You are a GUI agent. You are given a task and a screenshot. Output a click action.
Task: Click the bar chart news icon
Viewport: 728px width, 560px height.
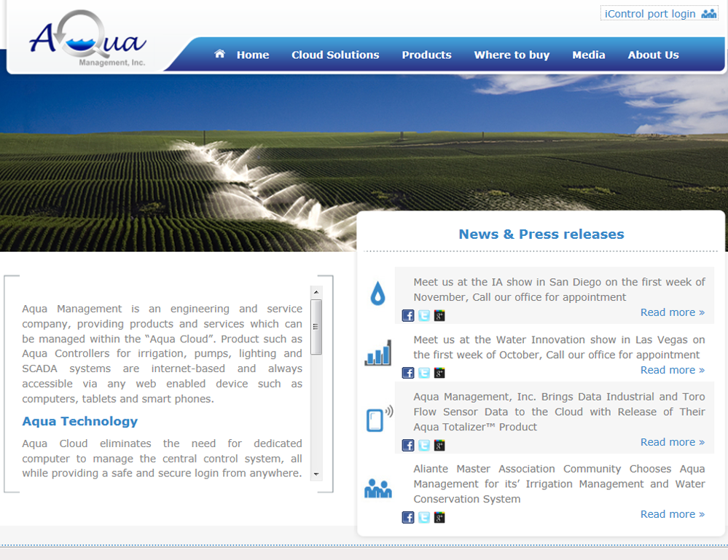(378, 352)
